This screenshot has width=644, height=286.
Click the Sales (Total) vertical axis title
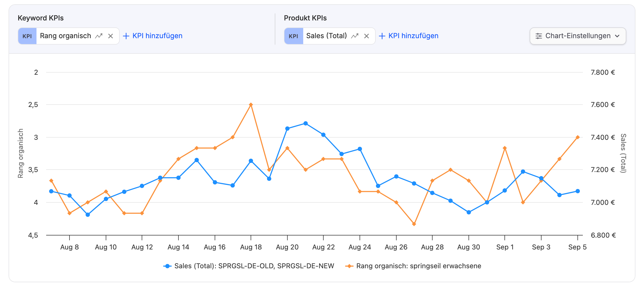pos(623,153)
